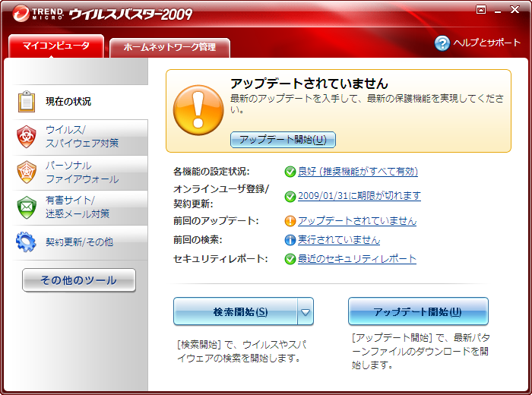
Task: Click blue info icon beside 実行されていません
Action: click(x=290, y=240)
